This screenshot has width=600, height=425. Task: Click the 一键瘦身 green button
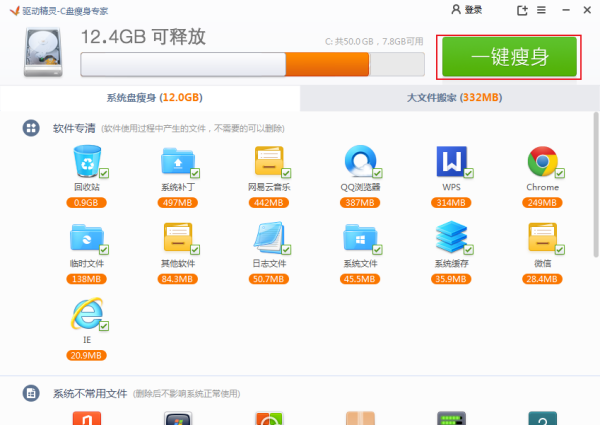click(x=509, y=57)
